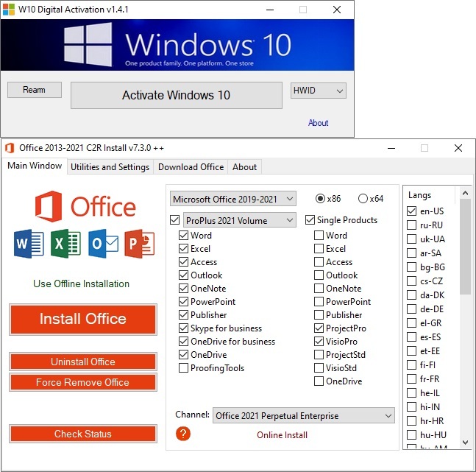This screenshot has width=476, height=472.
Task: Open the Download Office tab
Action: coord(191,167)
